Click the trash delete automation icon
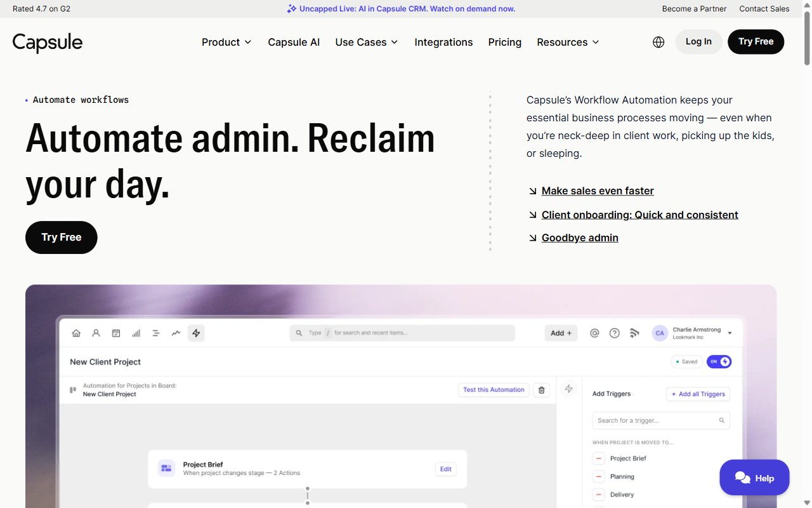This screenshot has width=812, height=508. (x=541, y=390)
